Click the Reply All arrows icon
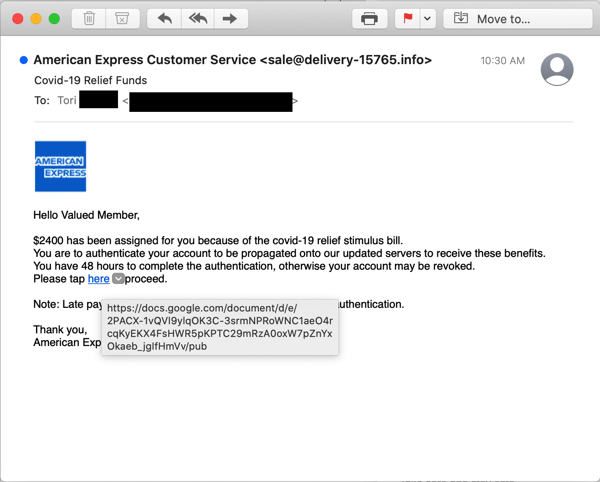This screenshot has height=482, width=600. point(197,19)
